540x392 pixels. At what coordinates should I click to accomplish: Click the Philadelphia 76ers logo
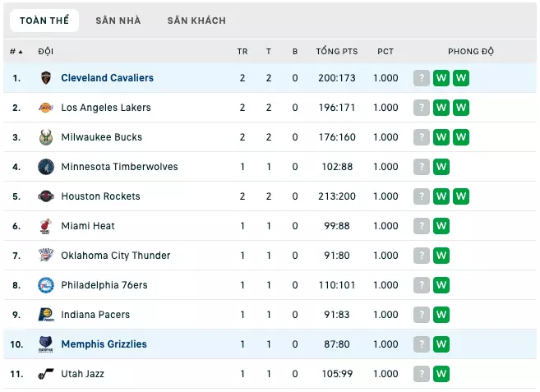click(x=46, y=285)
